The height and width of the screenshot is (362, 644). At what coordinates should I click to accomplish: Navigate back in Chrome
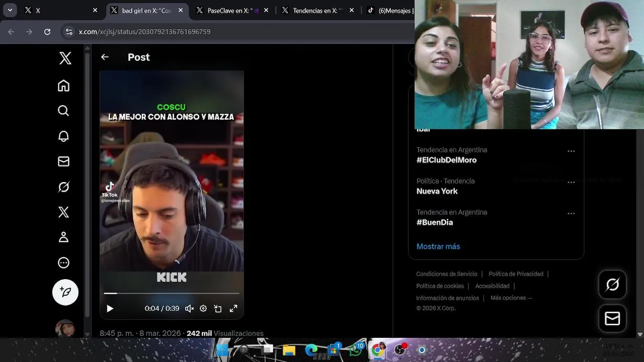pos(11,32)
